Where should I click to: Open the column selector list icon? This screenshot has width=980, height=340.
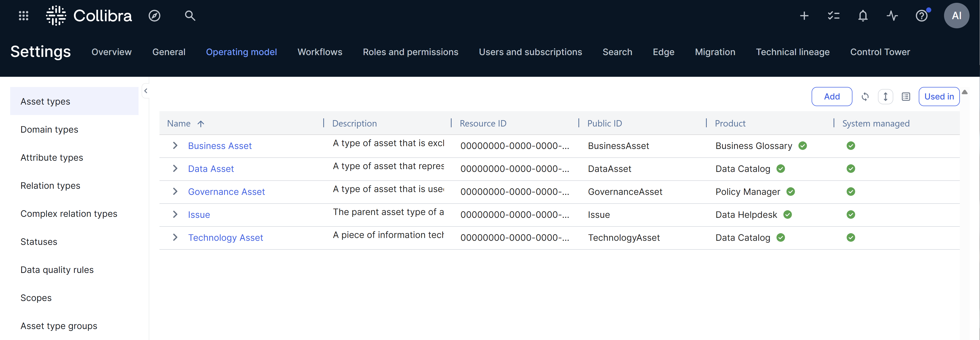(906, 97)
